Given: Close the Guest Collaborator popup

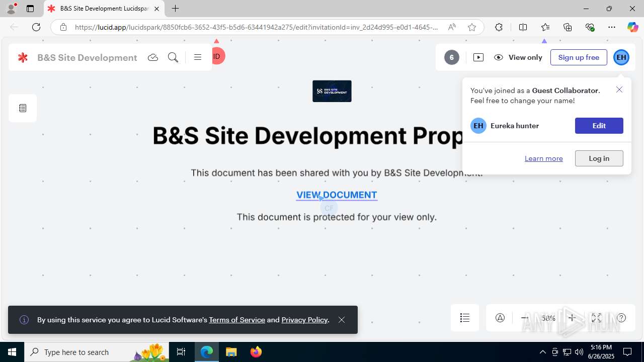Looking at the screenshot, I should (x=619, y=89).
